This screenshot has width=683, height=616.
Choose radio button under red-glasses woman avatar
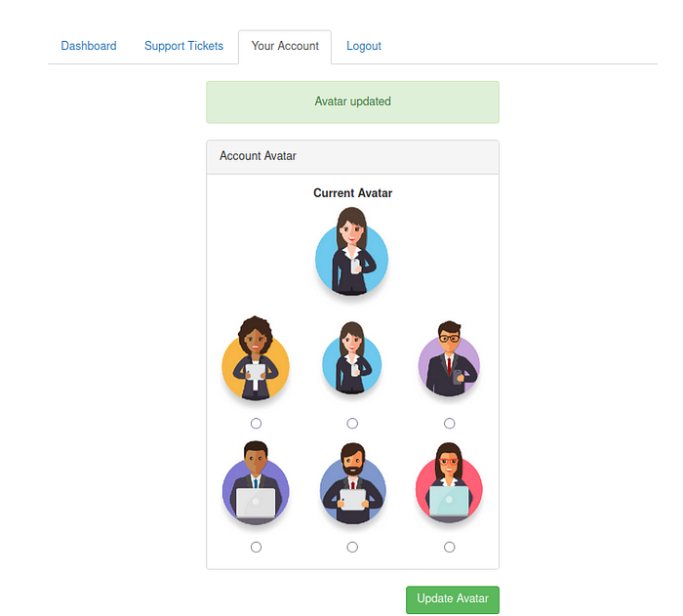[450, 547]
